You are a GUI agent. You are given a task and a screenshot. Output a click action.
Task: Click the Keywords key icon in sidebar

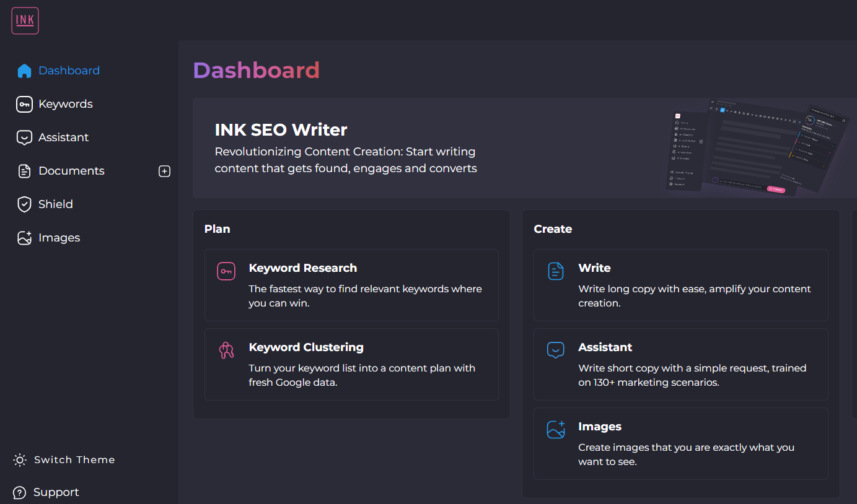(24, 104)
